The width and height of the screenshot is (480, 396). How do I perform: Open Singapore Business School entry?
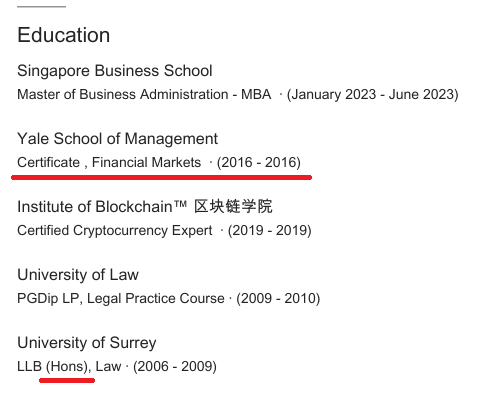(x=115, y=71)
